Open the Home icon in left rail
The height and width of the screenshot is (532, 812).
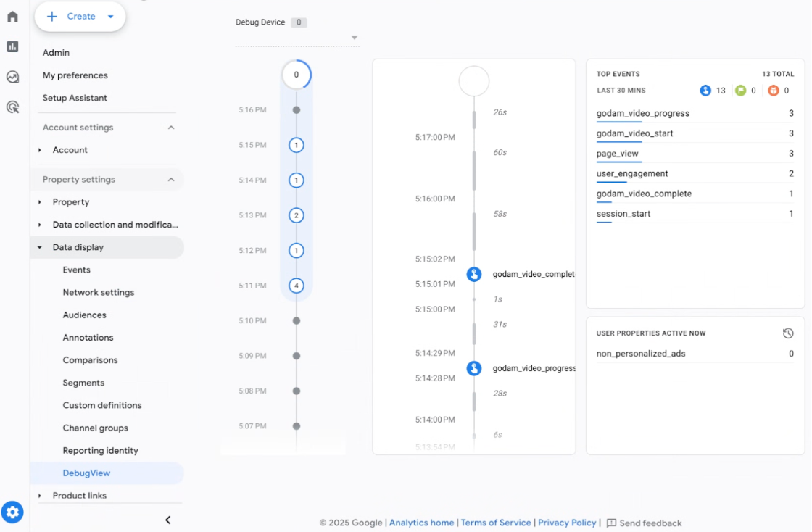coord(12,17)
